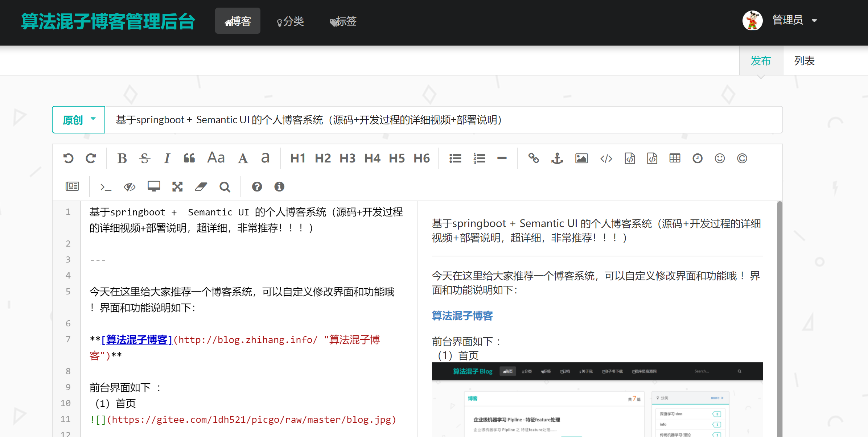Screen dimensions: 868x437
Task: Insert a hyperlink with the link icon
Action: coord(534,158)
